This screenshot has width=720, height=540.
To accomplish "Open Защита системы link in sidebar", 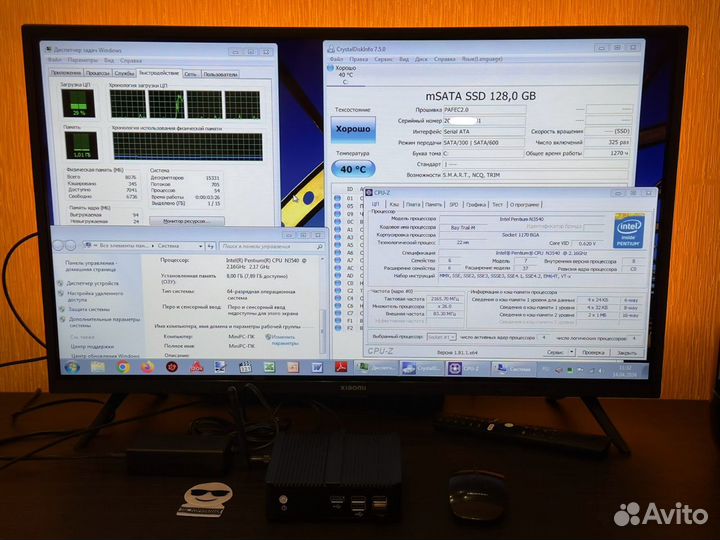I will (x=89, y=309).
